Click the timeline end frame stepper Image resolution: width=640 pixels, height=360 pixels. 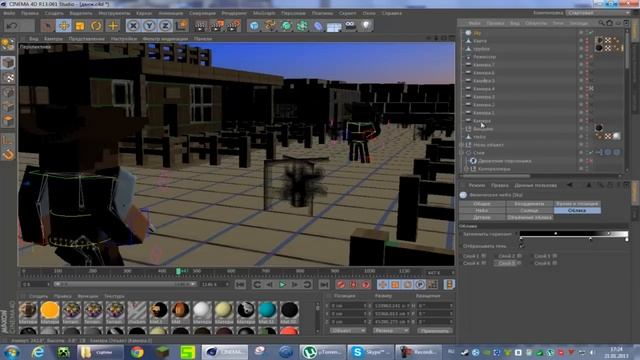227,284
